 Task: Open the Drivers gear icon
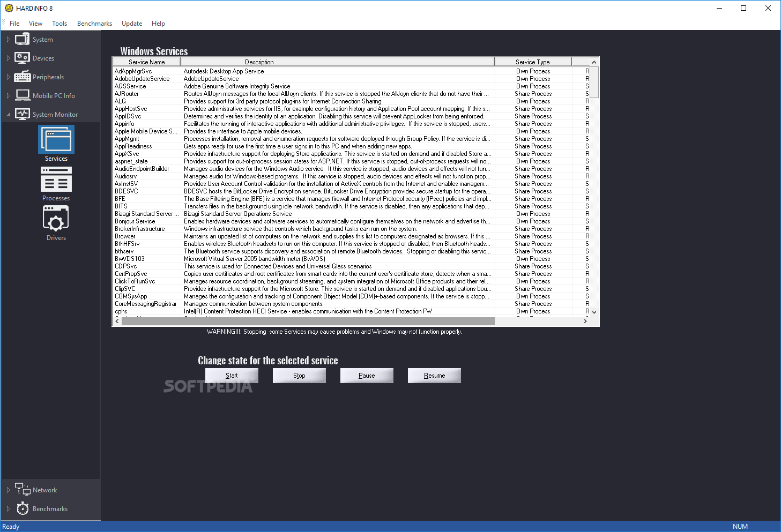click(56, 219)
